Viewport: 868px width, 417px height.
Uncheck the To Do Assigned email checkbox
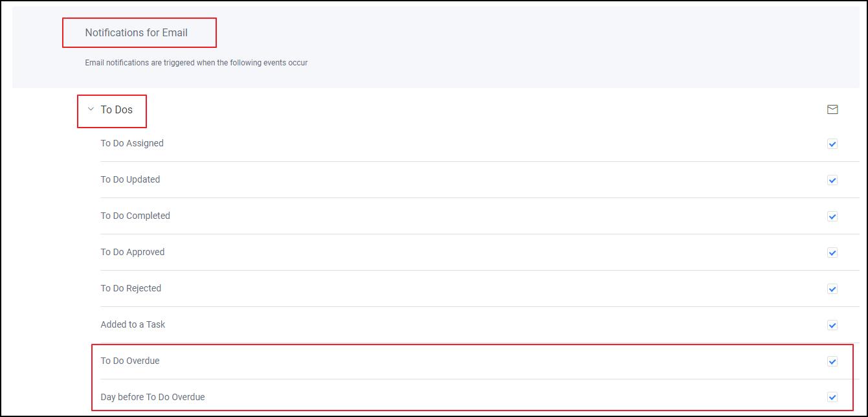pos(832,144)
